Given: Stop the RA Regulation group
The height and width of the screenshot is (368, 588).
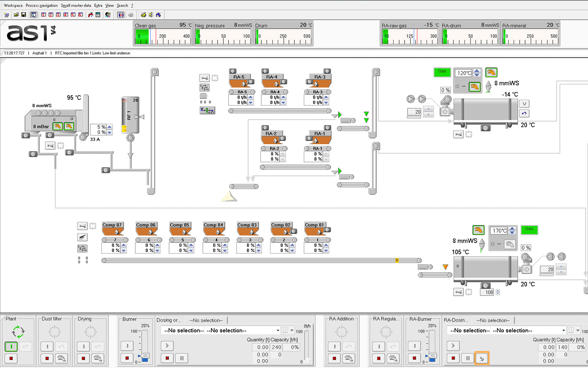Looking at the screenshot, I should pos(379,358).
